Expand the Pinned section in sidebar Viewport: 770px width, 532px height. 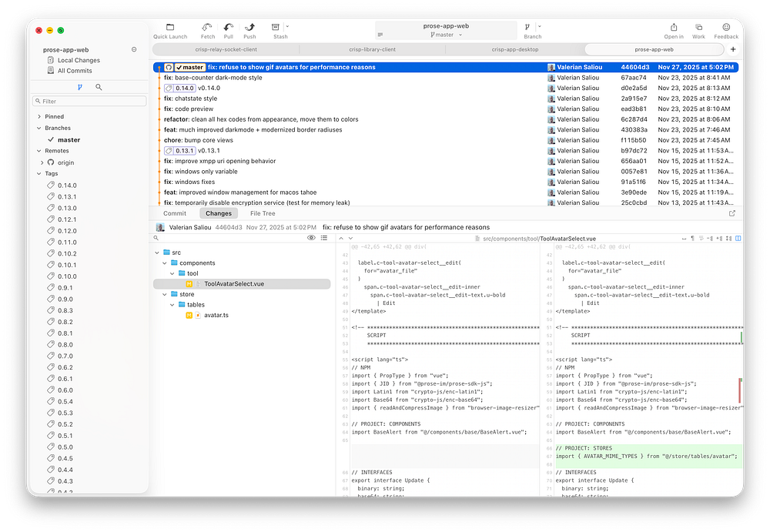[39, 117]
